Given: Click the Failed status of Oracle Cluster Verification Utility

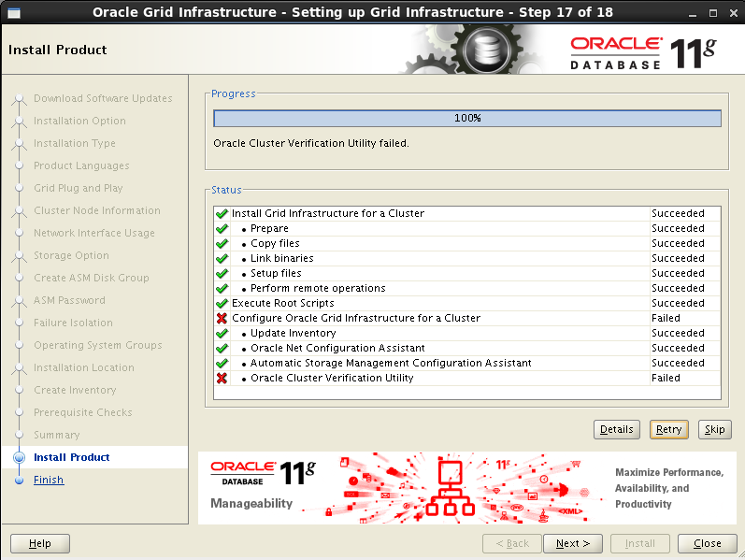Looking at the screenshot, I should (666, 379).
